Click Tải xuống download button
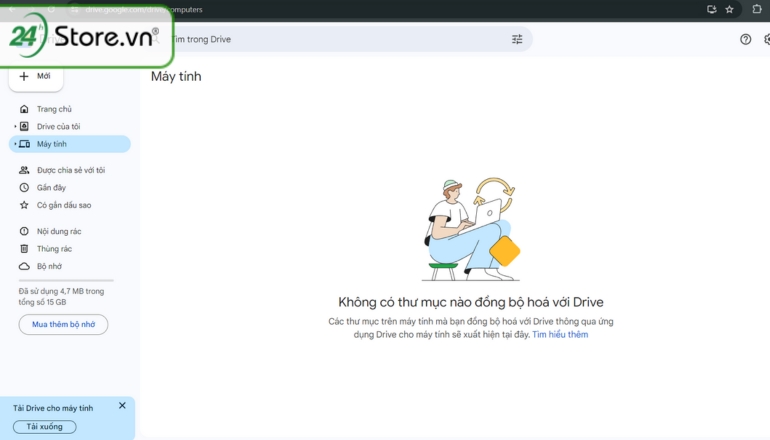Screen dimensions: 770x440 pos(45,427)
